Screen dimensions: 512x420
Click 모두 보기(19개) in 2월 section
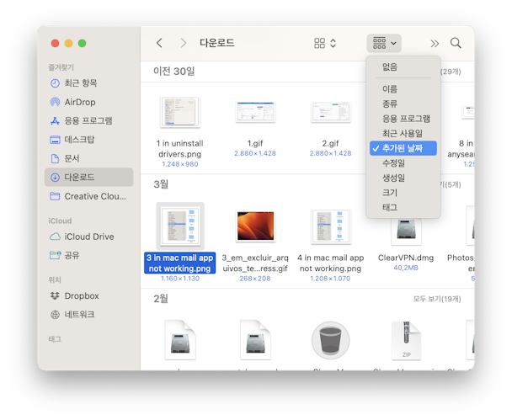(437, 299)
